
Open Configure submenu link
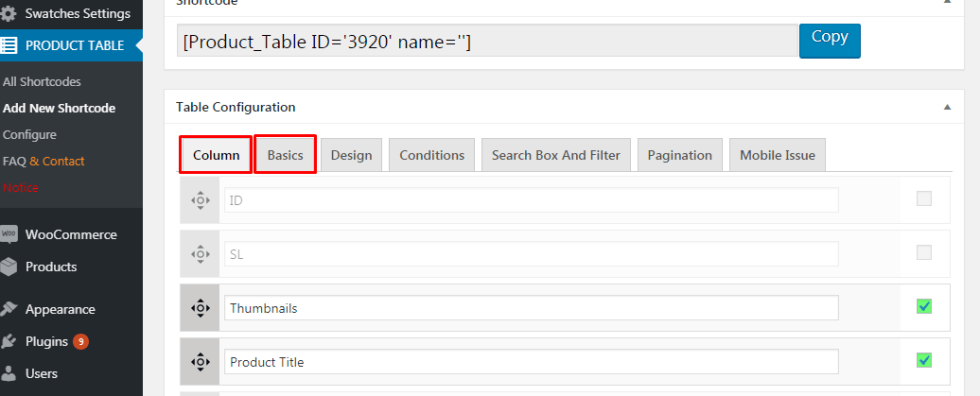[29, 135]
